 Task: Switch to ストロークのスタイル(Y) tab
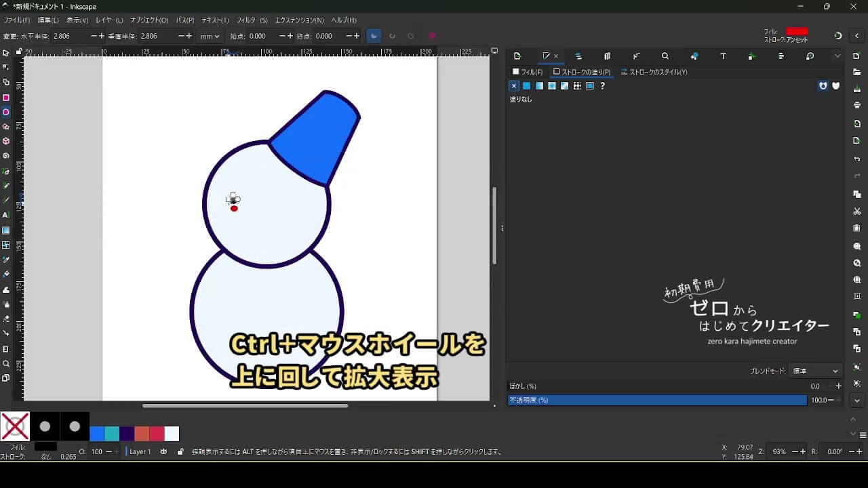[654, 72]
